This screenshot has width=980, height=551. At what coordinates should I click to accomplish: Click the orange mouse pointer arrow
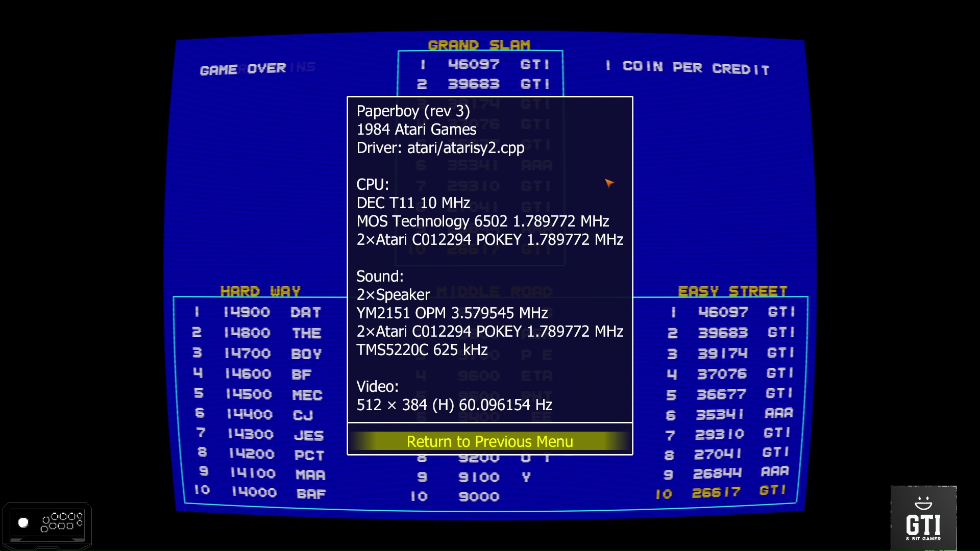click(x=608, y=182)
